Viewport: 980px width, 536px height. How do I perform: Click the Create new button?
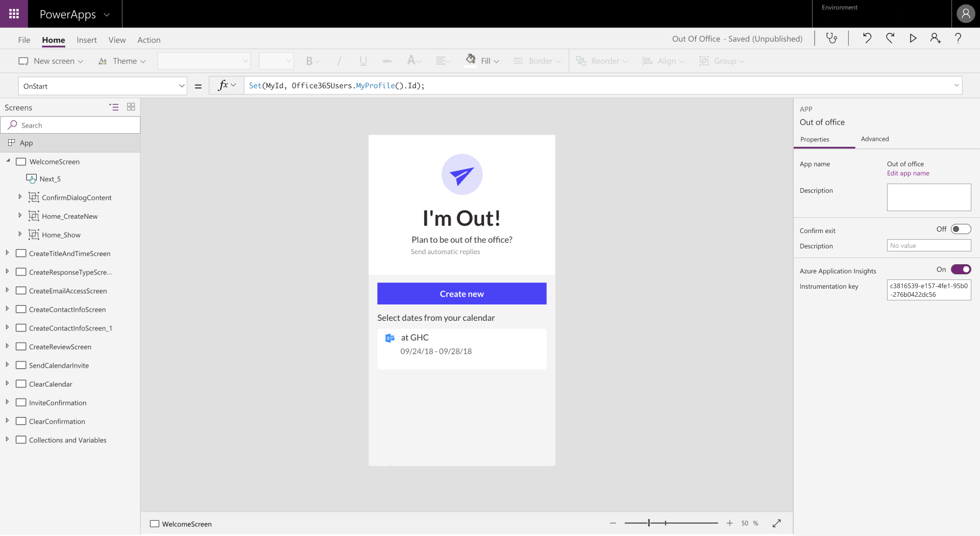(x=462, y=294)
